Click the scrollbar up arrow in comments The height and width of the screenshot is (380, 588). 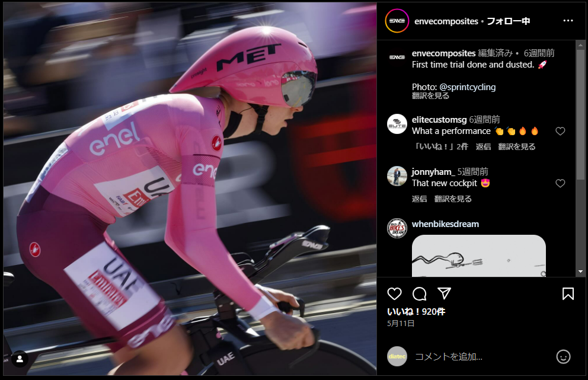point(580,45)
